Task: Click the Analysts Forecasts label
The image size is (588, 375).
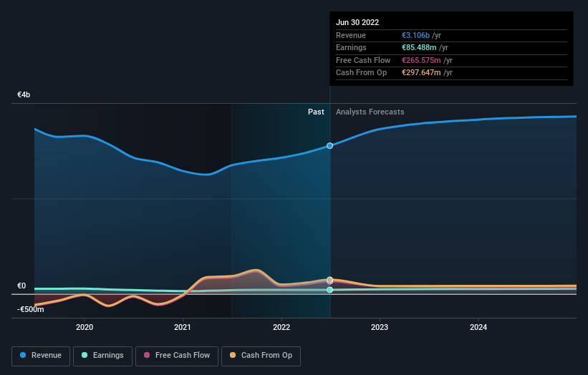Action: coord(370,112)
